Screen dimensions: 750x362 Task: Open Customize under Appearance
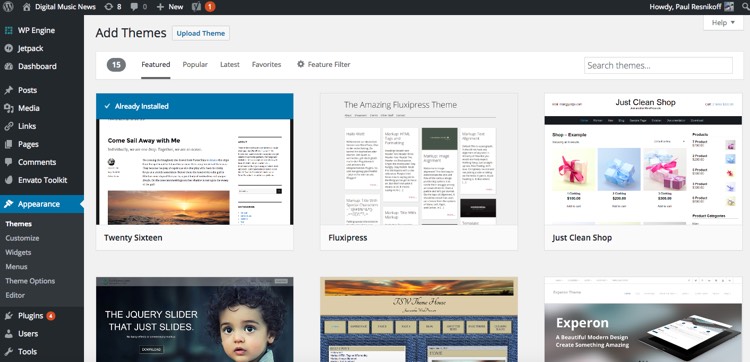pyautogui.click(x=22, y=238)
